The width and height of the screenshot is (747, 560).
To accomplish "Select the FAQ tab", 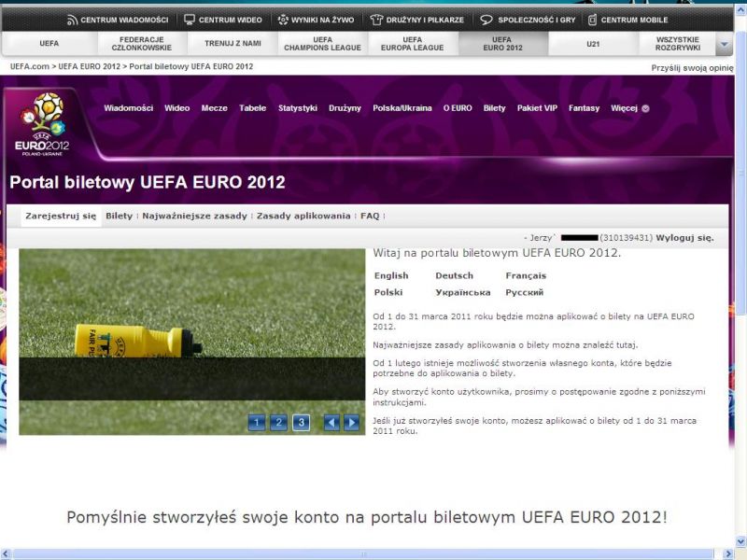I will click(370, 217).
